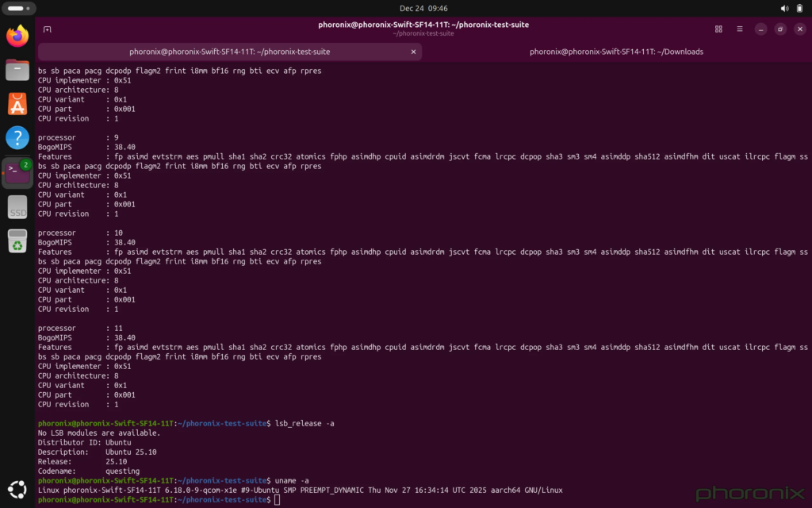Select the ~/phoronix-test-suite terminal tab
812x508 pixels.
click(229, 52)
